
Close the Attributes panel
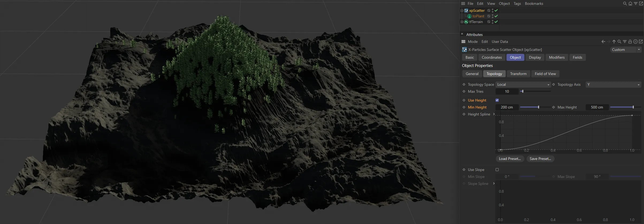pyautogui.click(x=462, y=34)
